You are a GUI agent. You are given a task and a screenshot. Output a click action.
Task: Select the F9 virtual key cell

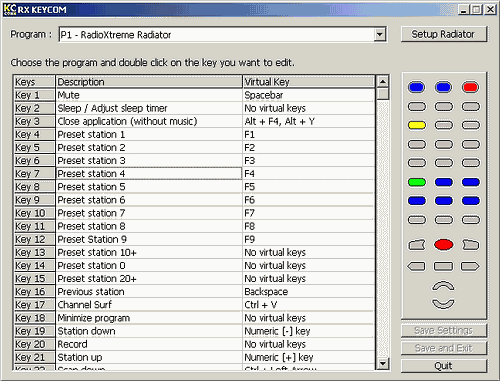pyautogui.click(x=308, y=239)
